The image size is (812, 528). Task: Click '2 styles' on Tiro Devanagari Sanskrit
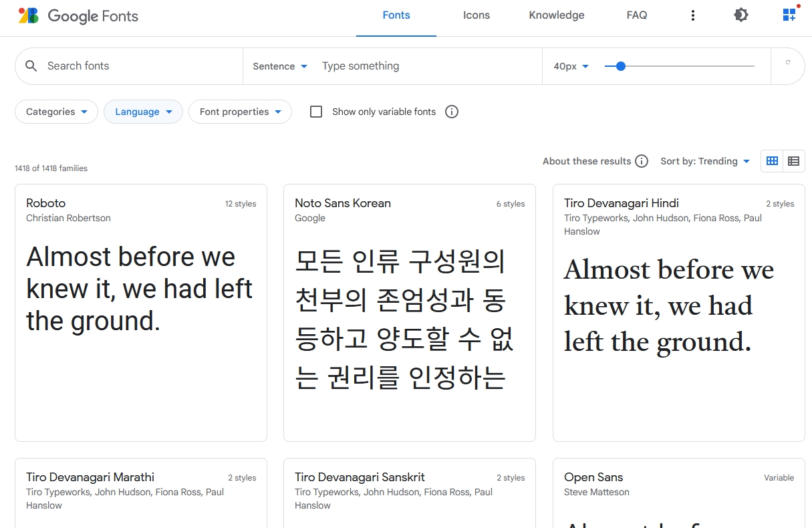coord(511,478)
